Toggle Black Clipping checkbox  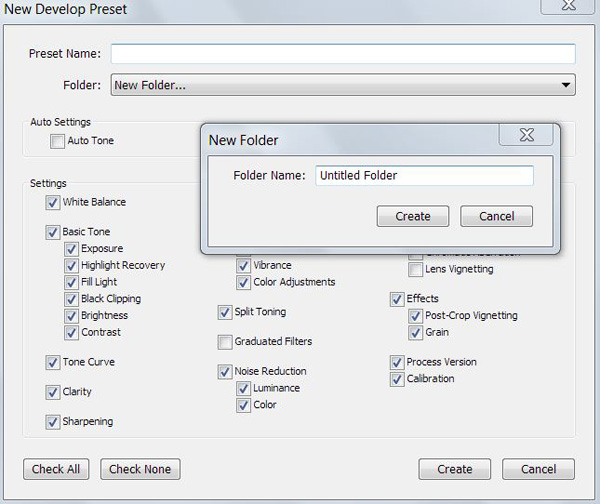[x=72, y=299]
